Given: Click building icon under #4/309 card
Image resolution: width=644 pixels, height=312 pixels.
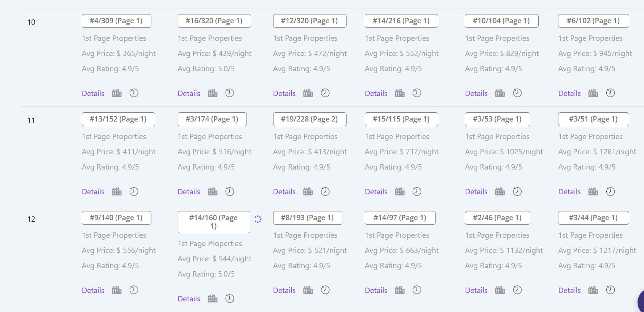Looking at the screenshot, I should (x=117, y=93).
